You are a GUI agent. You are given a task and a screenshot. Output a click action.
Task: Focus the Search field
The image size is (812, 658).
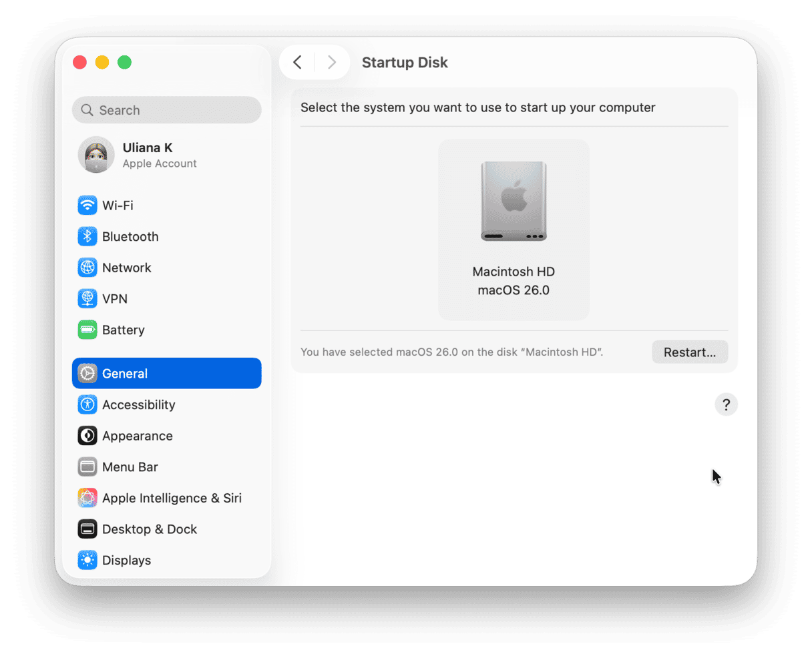[x=167, y=110]
